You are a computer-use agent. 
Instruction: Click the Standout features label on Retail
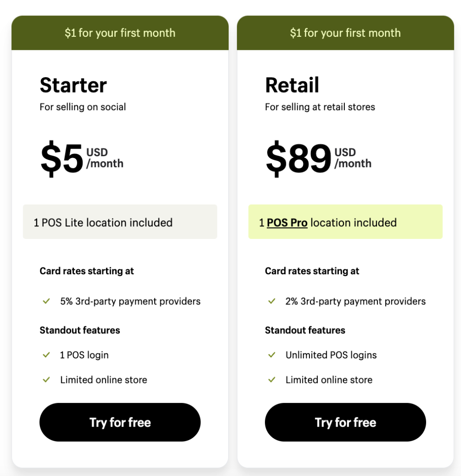pos(305,330)
